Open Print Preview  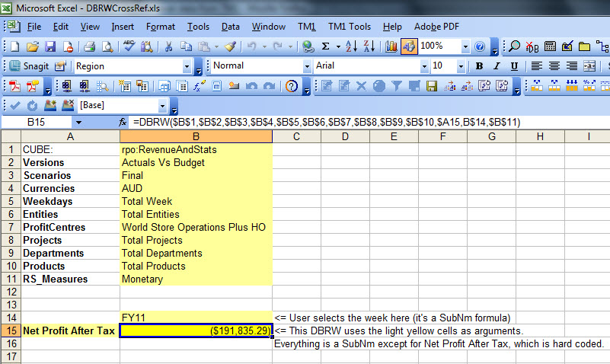pos(107,46)
